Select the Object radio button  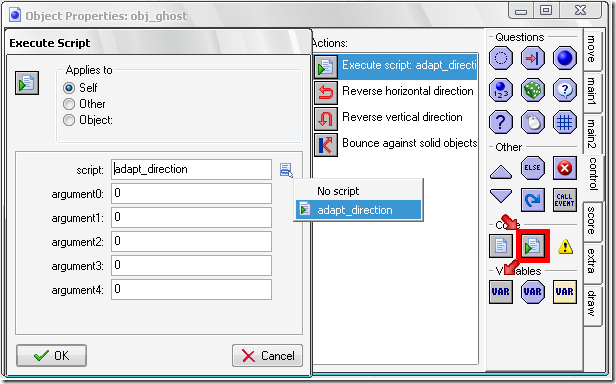point(69,120)
